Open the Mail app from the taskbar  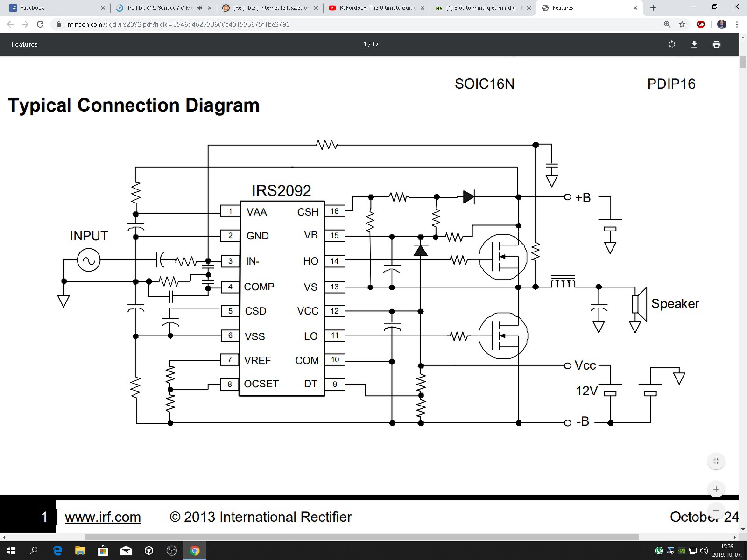(x=126, y=551)
